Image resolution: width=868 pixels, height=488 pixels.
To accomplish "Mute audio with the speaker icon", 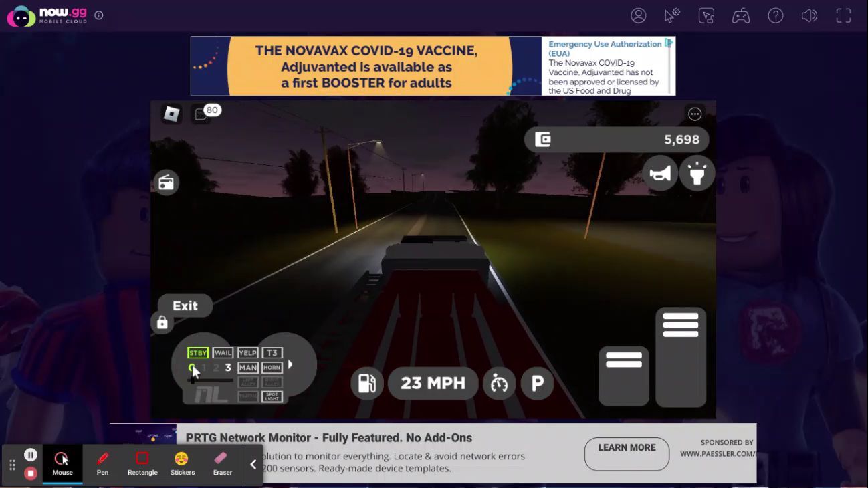I will click(809, 16).
